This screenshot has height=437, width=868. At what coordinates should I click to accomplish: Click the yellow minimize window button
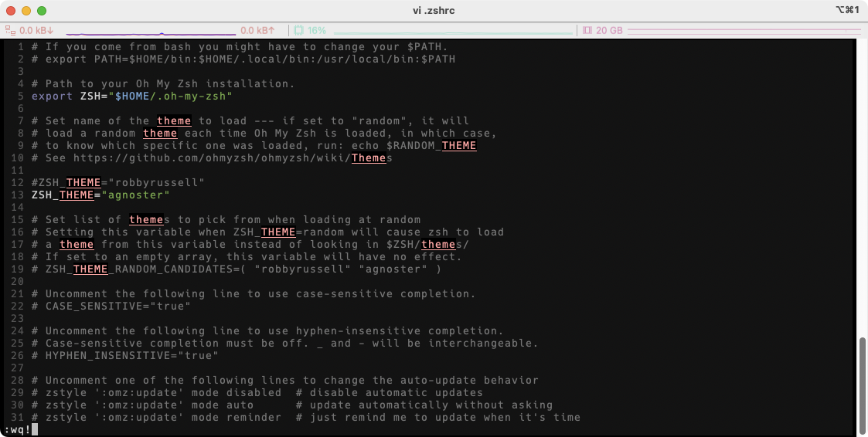point(26,11)
